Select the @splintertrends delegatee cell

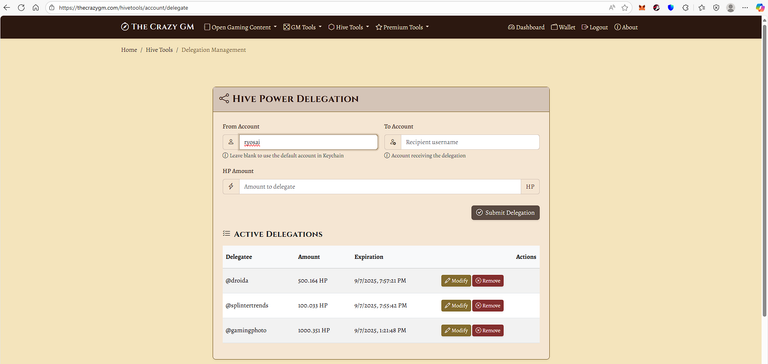pos(247,306)
